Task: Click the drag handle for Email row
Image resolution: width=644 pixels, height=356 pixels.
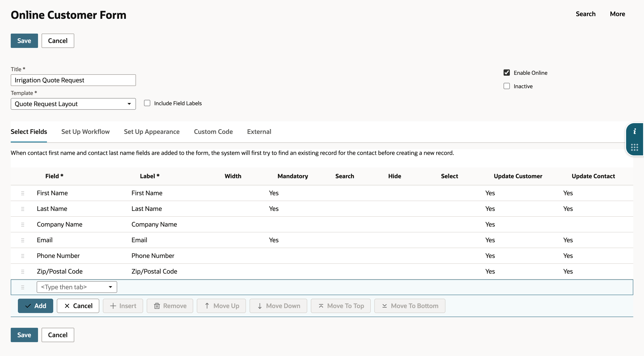Action: coord(23,240)
